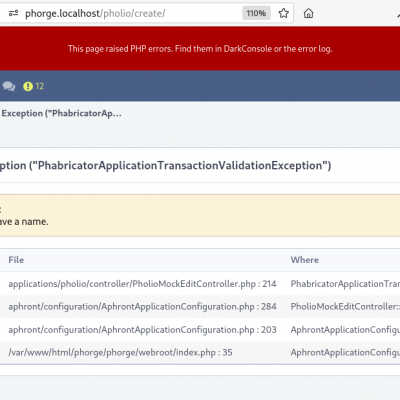Select the File column header
This screenshot has height=400, width=400.
(x=16, y=260)
